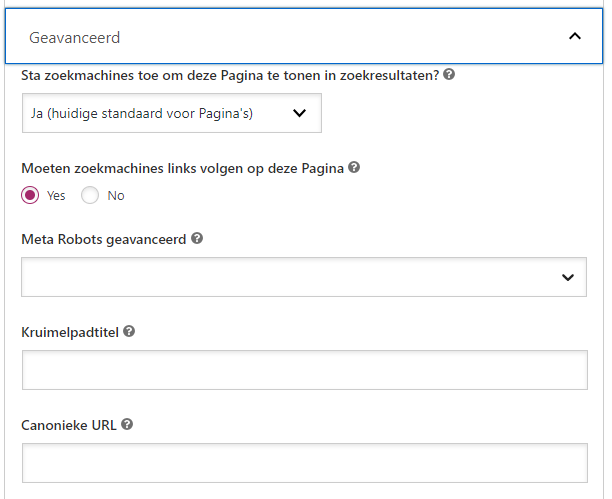Click the 'Kruimelpadtitel' field label
Screen dimensions: 612x499
click(x=70, y=331)
